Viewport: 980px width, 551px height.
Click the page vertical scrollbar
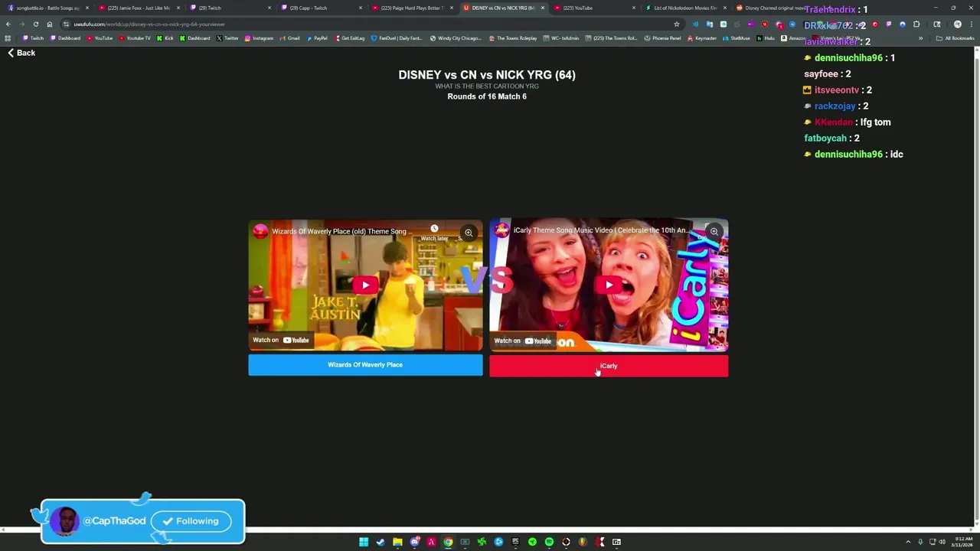click(977, 287)
